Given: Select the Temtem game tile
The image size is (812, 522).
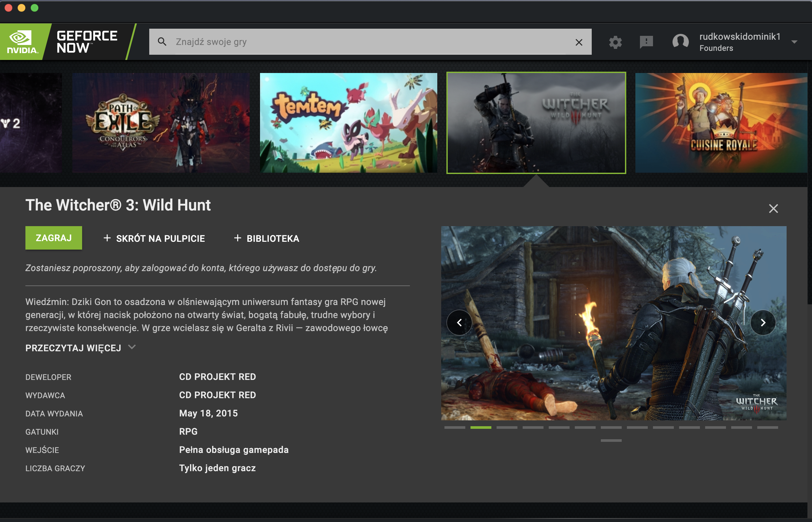Looking at the screenshot, I should click(x=348, y=123).
